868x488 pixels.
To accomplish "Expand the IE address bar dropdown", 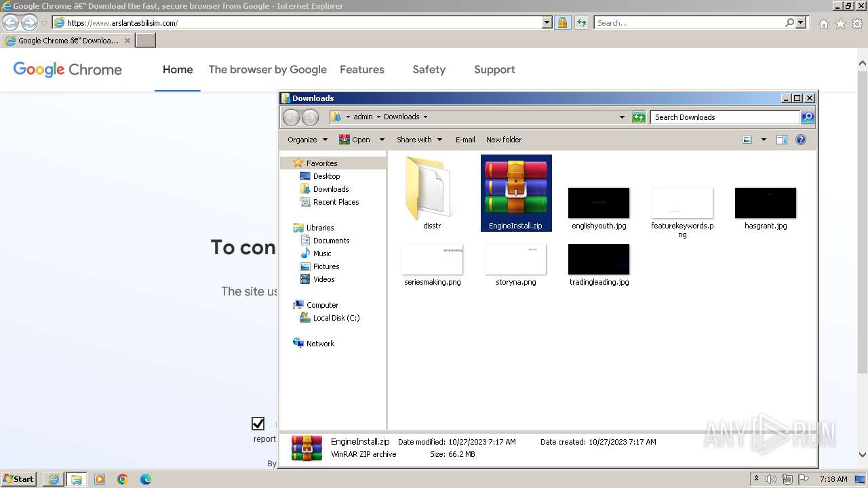I will [x=547, y=22].
